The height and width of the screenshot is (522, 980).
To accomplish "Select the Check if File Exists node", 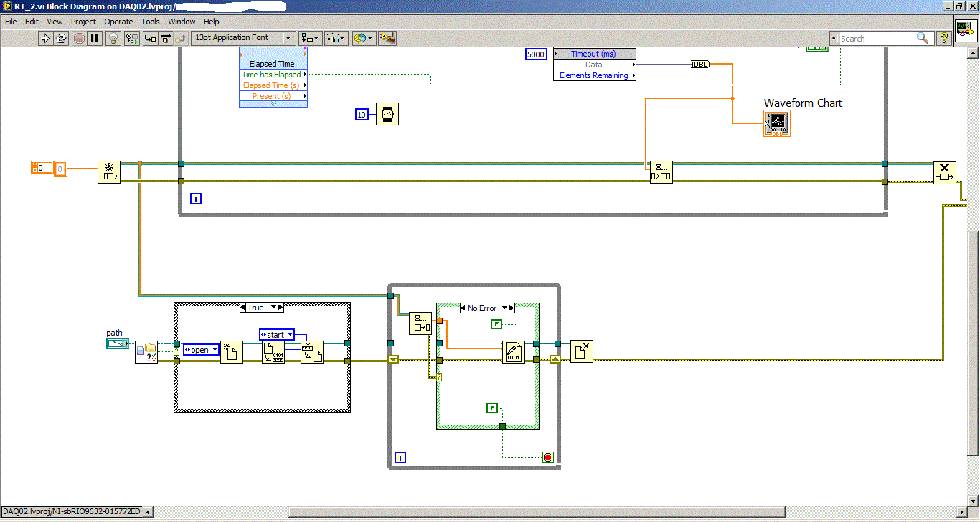I will click(x=146, y=351).
